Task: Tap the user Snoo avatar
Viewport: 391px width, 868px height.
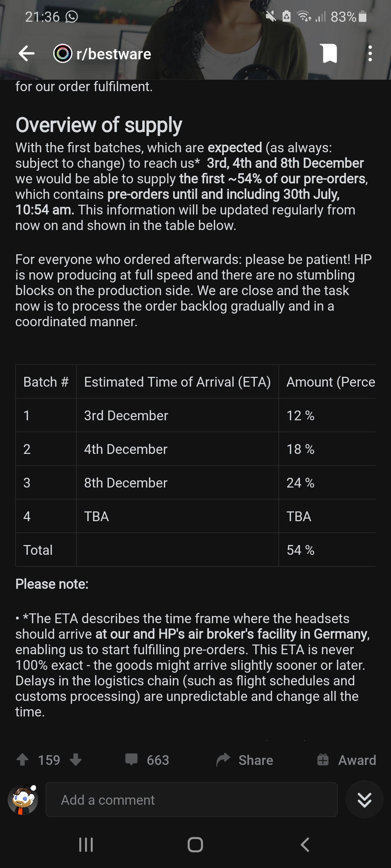Action: tap(23, 800)
